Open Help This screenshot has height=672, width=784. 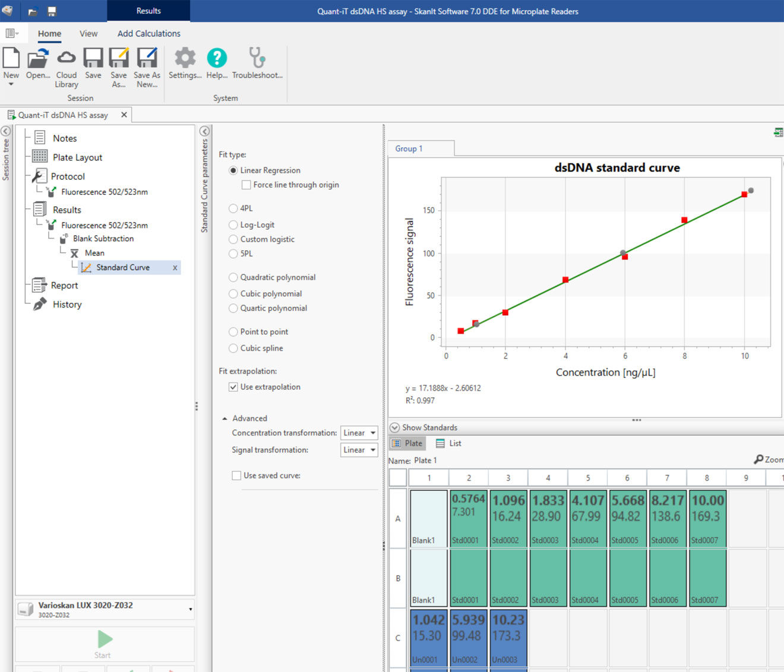(216, 59)
